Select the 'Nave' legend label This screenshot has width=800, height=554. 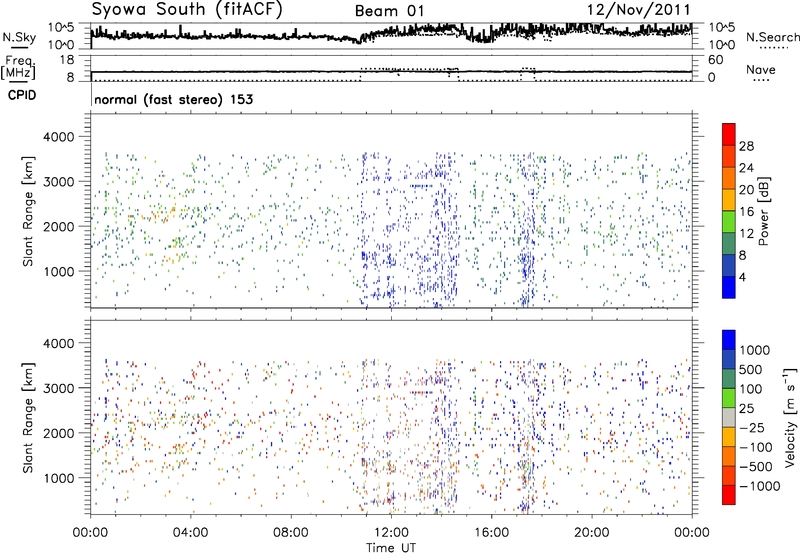tap(761, 69)
